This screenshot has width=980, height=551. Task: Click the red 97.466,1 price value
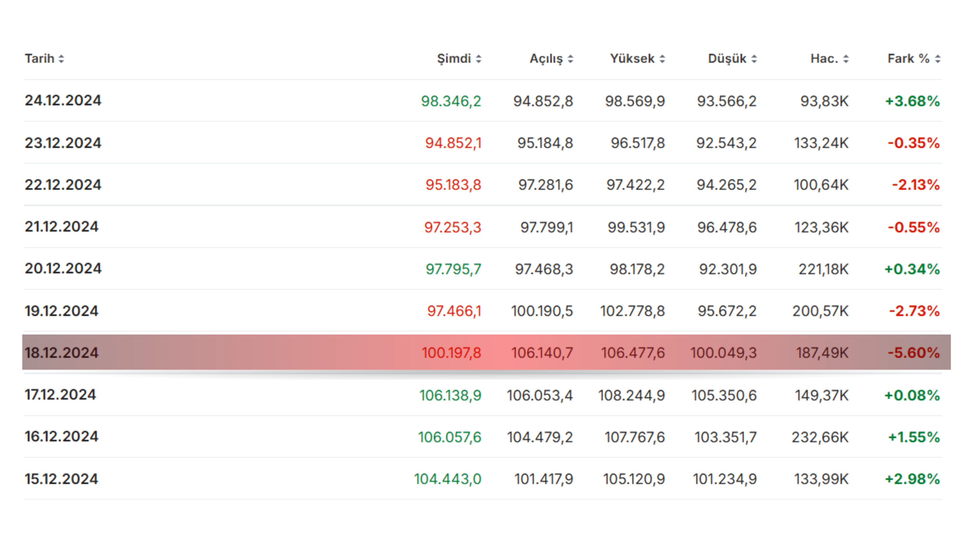[x=454, y=311]
